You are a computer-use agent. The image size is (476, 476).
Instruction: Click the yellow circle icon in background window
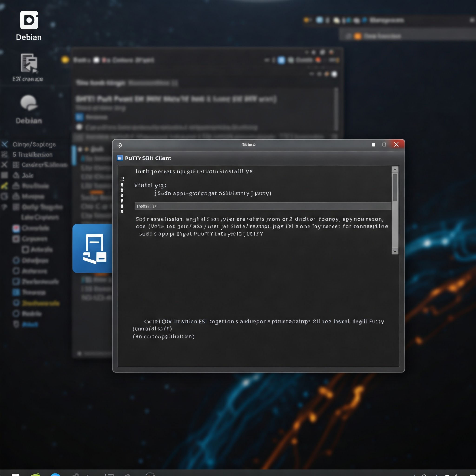(x=65, y=60)
